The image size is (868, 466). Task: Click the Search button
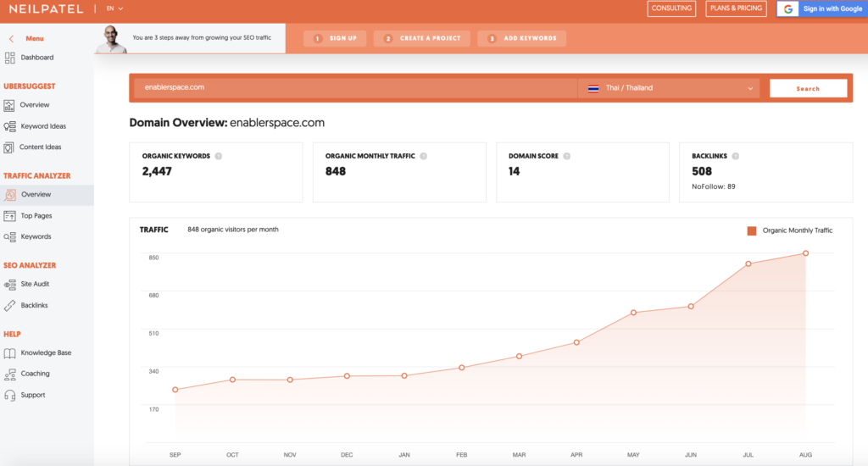point(808,89)
